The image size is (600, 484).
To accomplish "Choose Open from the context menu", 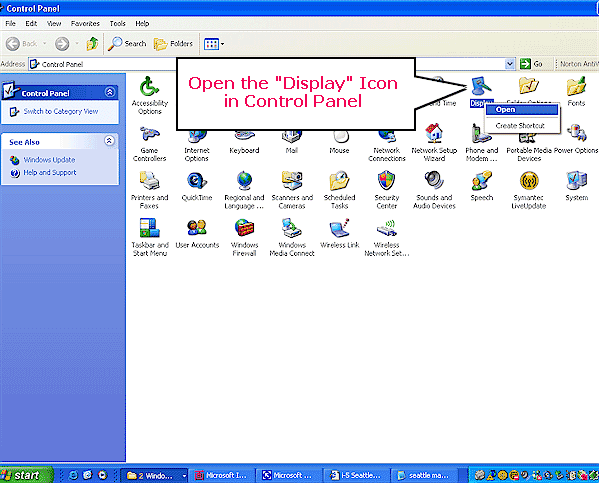I will tap(522, 110).
